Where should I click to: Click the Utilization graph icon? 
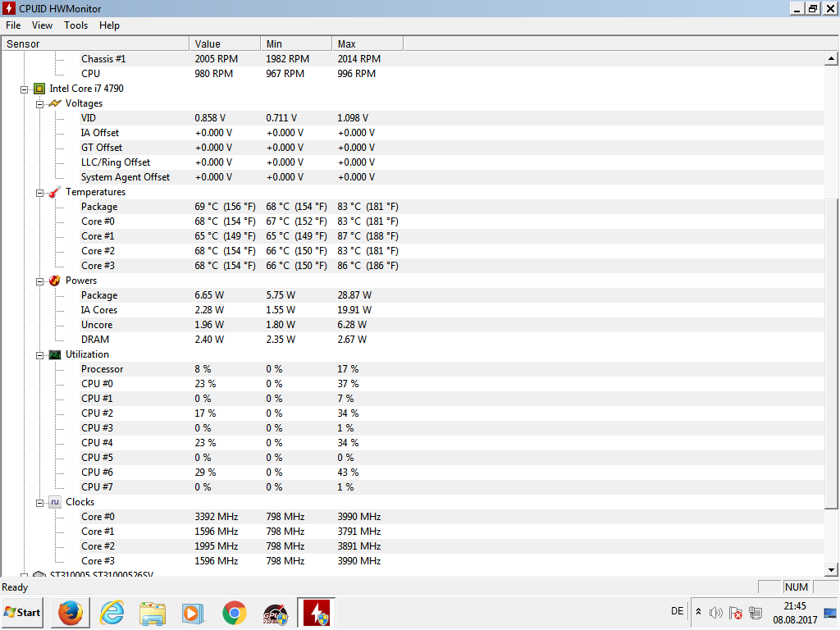(55, 354)
